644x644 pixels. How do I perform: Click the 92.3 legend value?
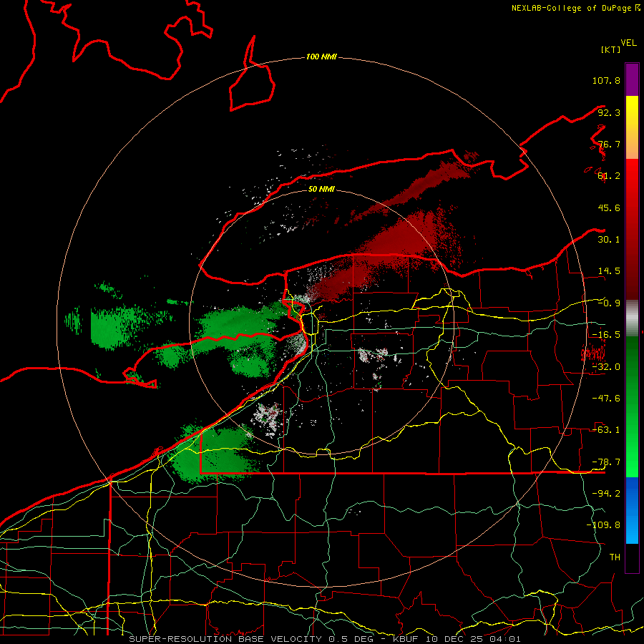[x=609, y=112]
